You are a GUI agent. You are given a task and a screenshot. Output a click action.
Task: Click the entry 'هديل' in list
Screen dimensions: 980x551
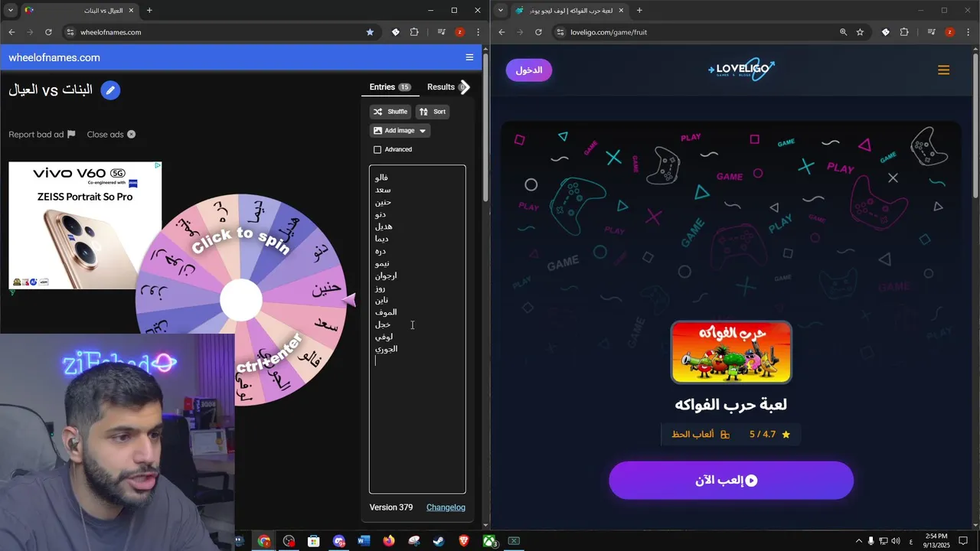click(x=384, y=227)
